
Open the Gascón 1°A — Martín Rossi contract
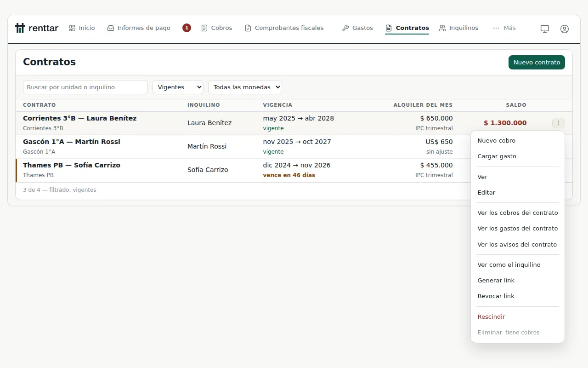pos(72,142)
